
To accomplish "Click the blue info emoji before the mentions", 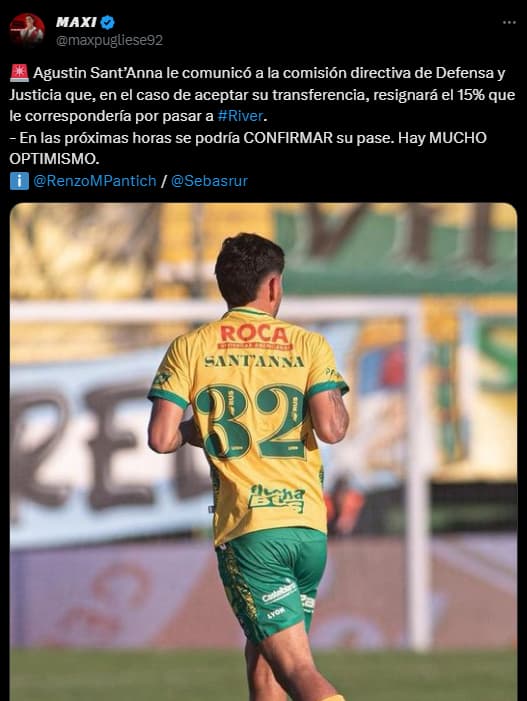I will click(19, 181).
